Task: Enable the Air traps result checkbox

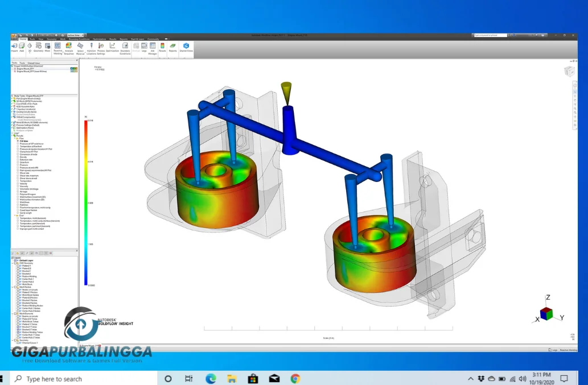Action: (18, 192)
